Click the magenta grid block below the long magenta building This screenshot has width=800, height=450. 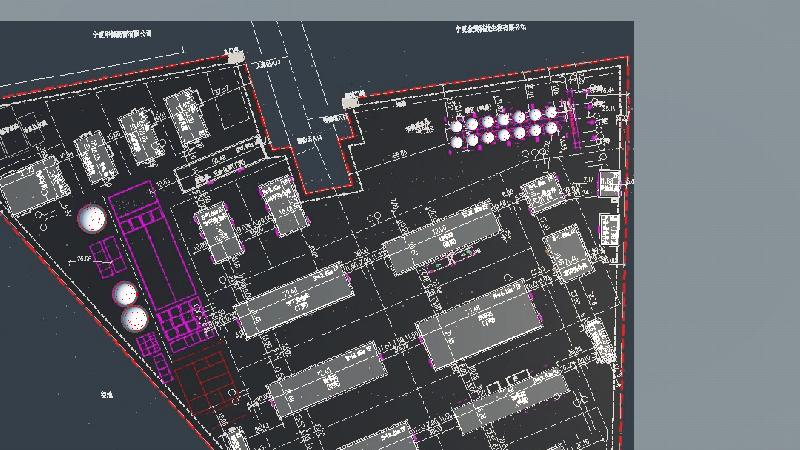[x=180, y=323]
